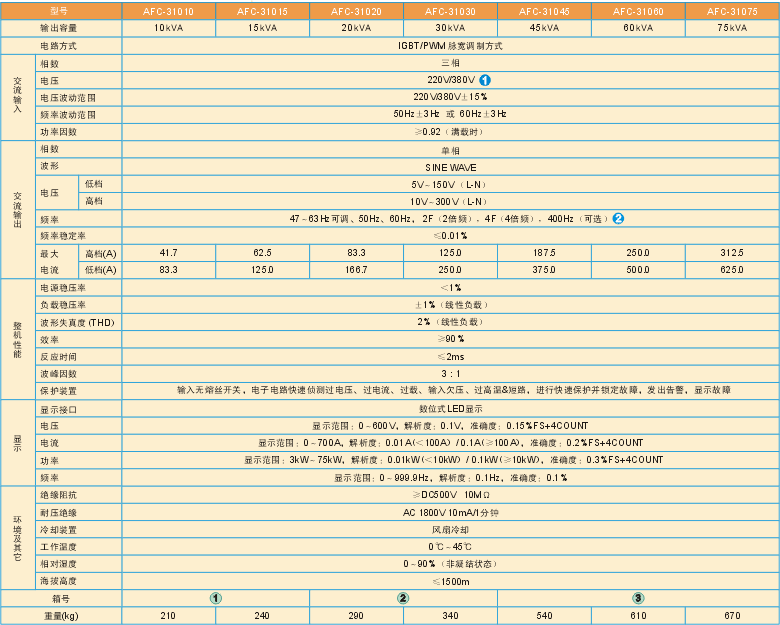Select the 保护装置 row label
Screen dimensions: 780x625
tap(58, 391)
